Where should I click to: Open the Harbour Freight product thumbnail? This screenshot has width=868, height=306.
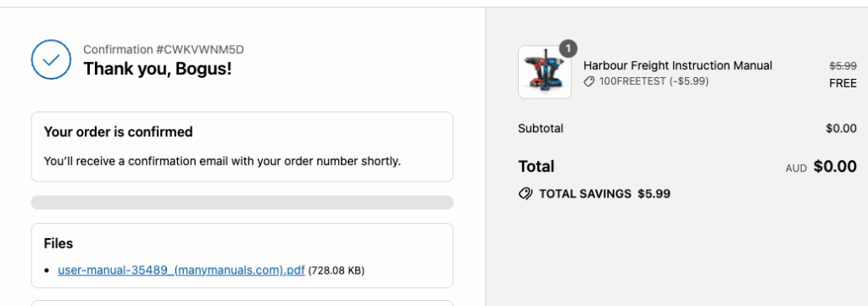click(545, 73)
